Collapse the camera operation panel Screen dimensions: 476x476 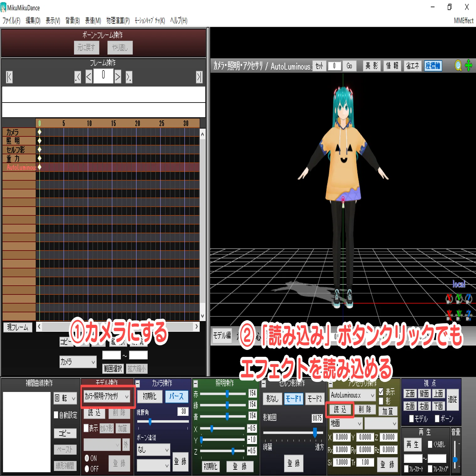click(x=138, y=384)
